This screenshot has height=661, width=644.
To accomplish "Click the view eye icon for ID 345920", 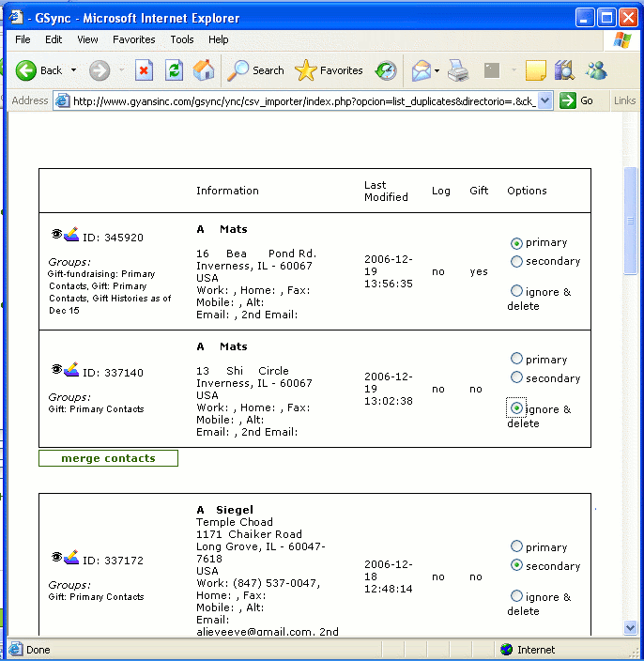I will [55, 234].
